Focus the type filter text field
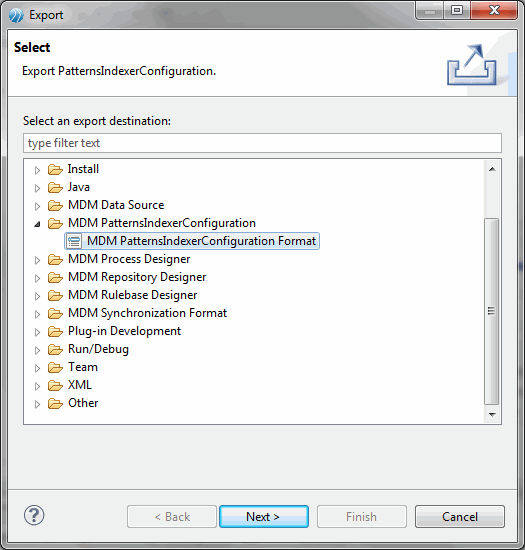 click(x=262, y=143)
